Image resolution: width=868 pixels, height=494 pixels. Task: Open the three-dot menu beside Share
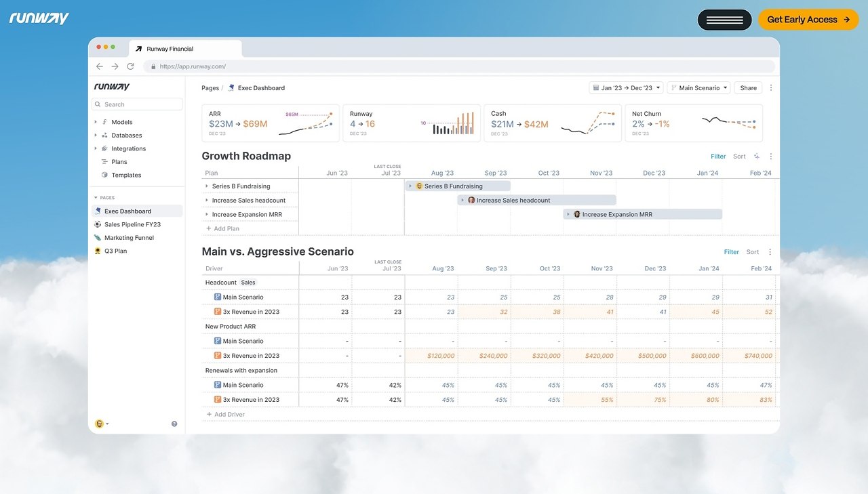coord(771,88)
